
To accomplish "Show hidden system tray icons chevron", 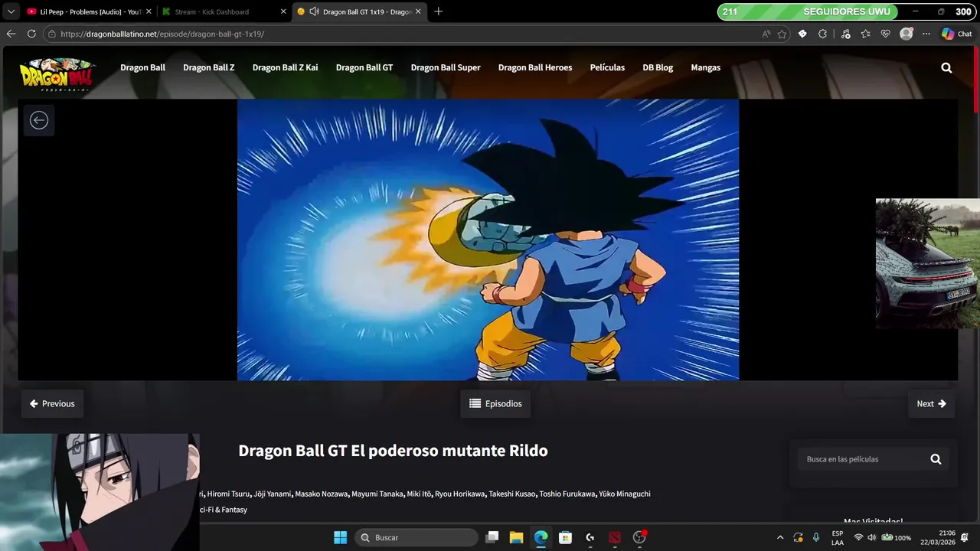I will (x=780, y=537).
